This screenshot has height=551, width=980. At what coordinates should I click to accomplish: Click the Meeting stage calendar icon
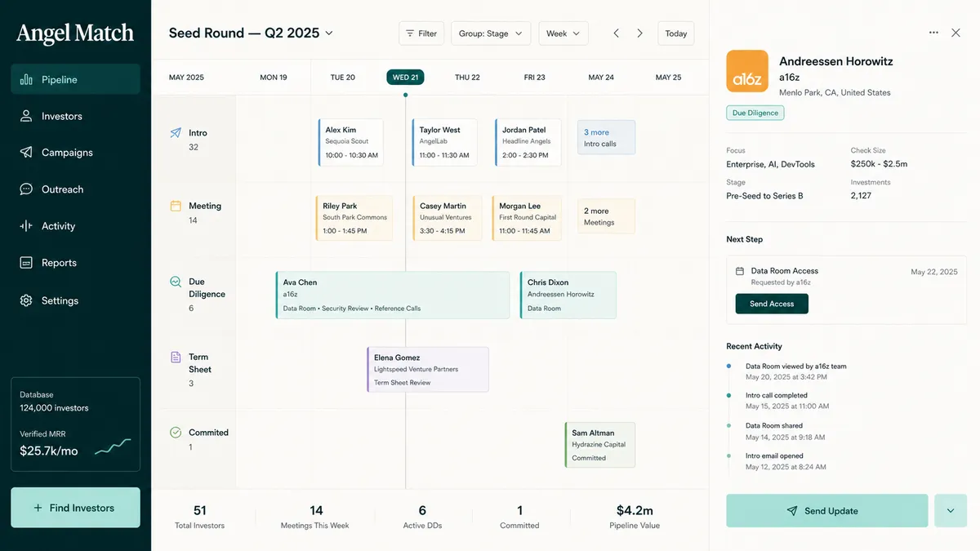tap(176, 206)
